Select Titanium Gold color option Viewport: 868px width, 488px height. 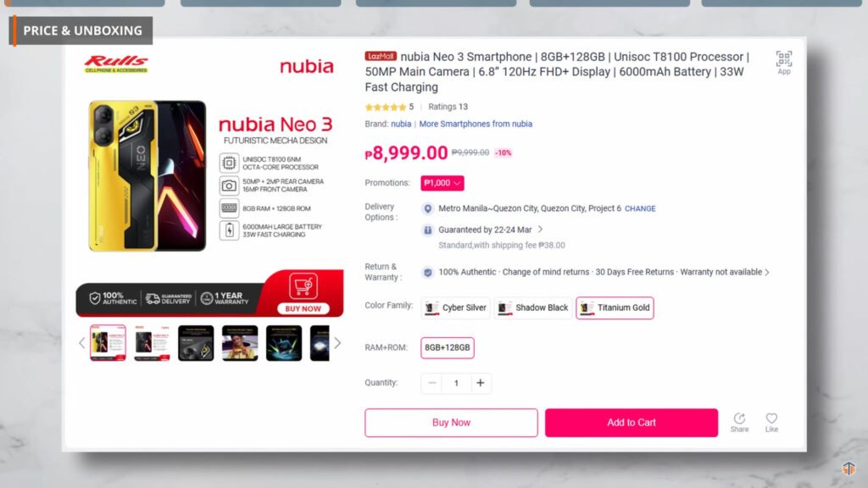coord(615,308)
